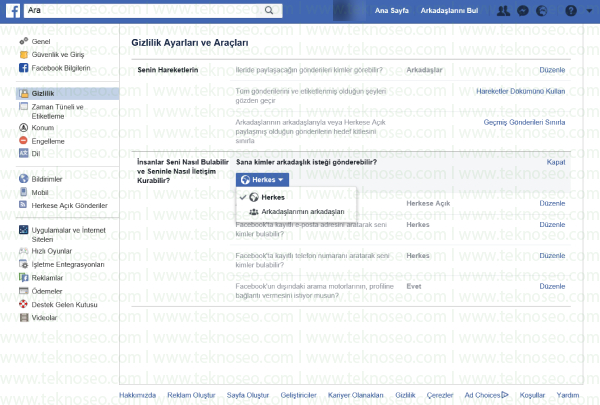This screenshot has width=600, height=405.
Task: Open Engelleme settings in sidebar
Action: 48,141
